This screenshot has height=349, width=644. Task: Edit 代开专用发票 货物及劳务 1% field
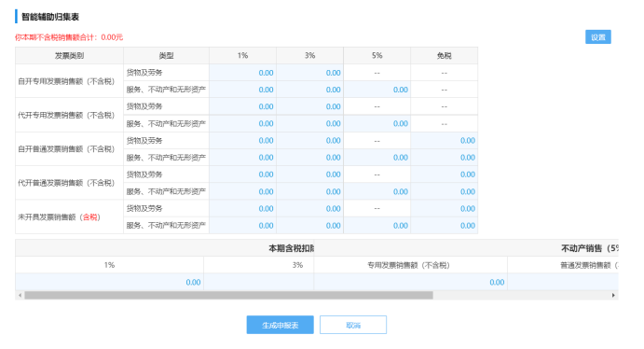[x=242, y=106]
